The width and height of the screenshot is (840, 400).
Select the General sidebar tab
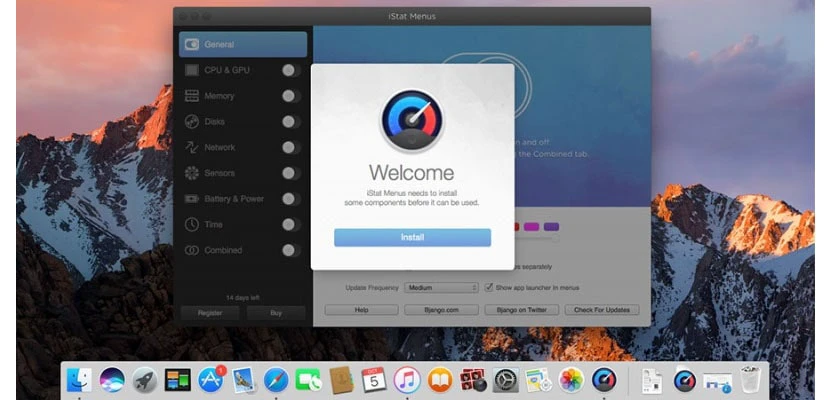tap(243, 44)
